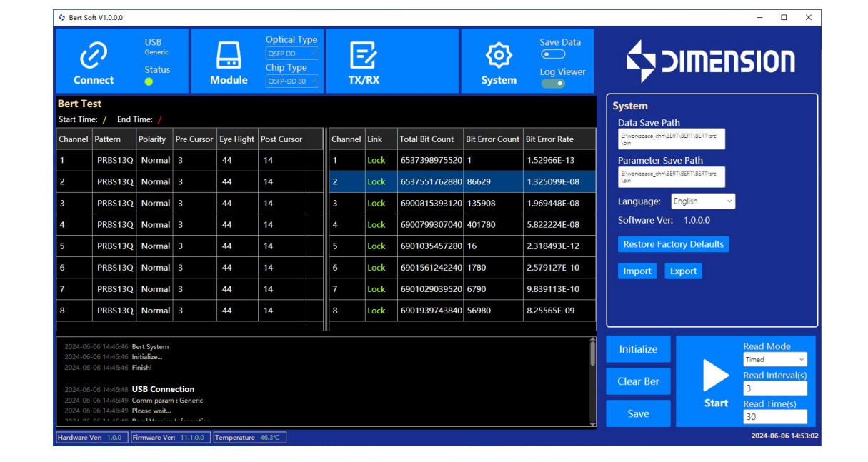Click the Read Interval(s) input field

click(x=774, y=388)
